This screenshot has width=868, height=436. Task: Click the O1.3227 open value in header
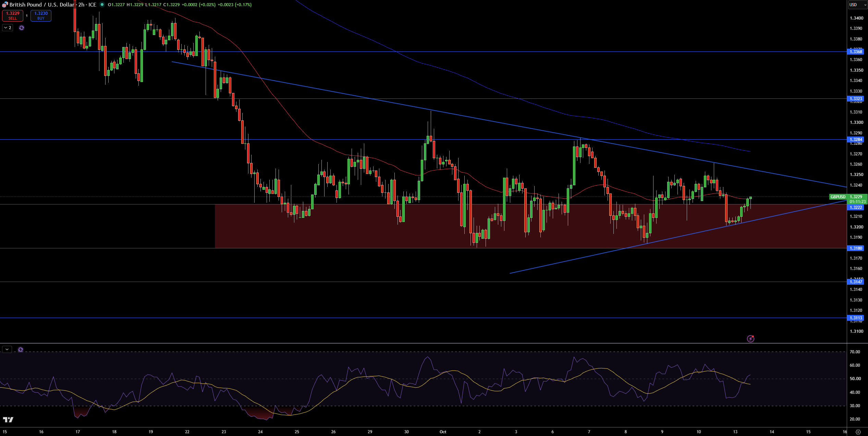coord(116,5)
